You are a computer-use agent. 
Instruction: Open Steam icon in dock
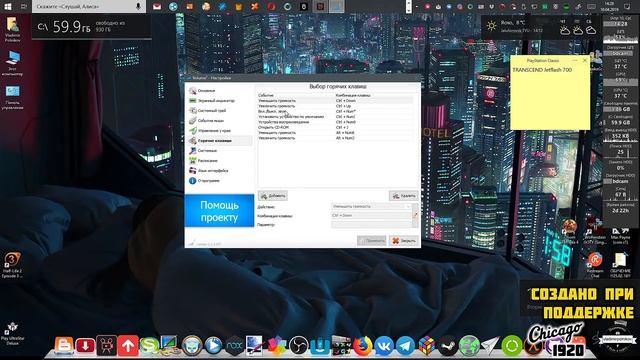click(448, 346)
